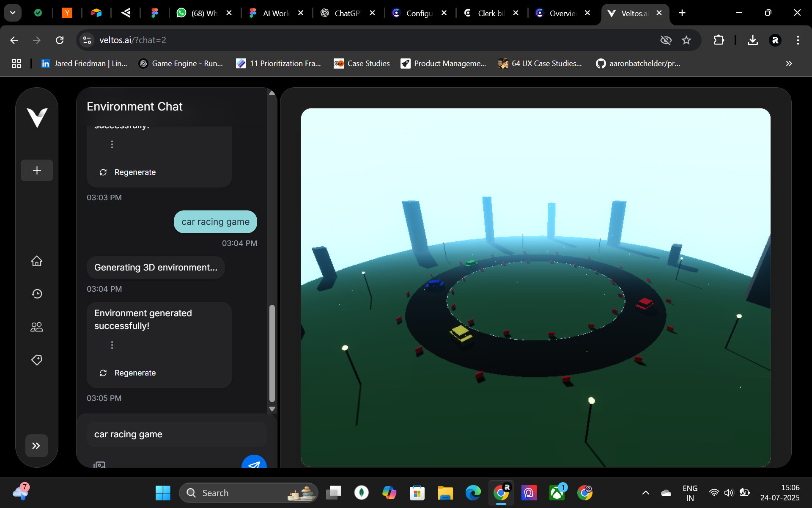Open File Explorer from taskbar
The image size is (812, 508).
445,493
